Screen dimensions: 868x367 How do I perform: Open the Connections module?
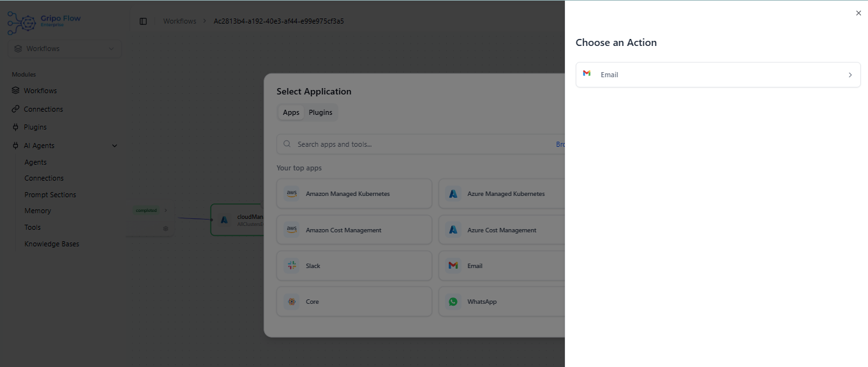43,109
